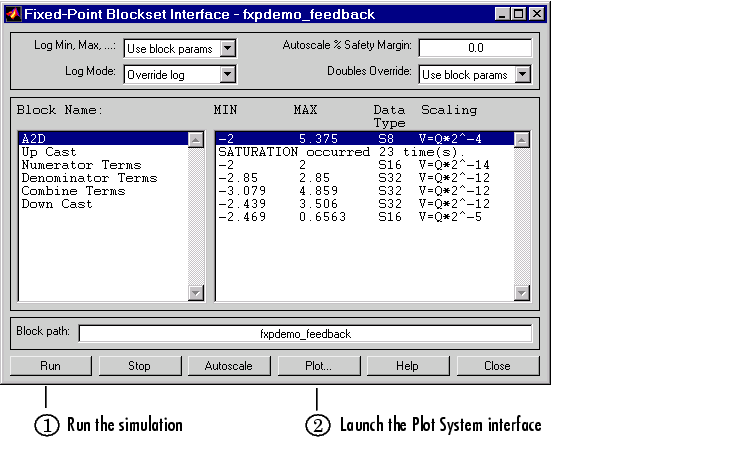Select the row with MAX 4.859
The width and height of the screenshot is (750, 468).
click(x=364, y=191)
